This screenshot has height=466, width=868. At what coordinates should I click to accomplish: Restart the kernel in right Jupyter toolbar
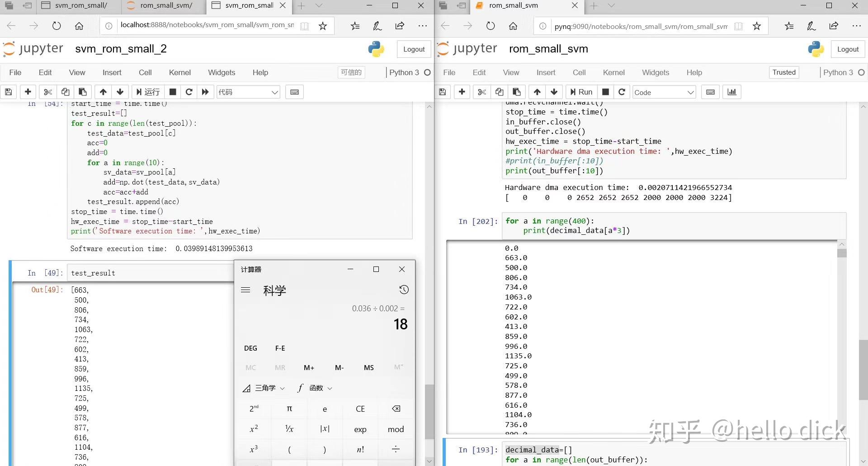pos(622,92)
